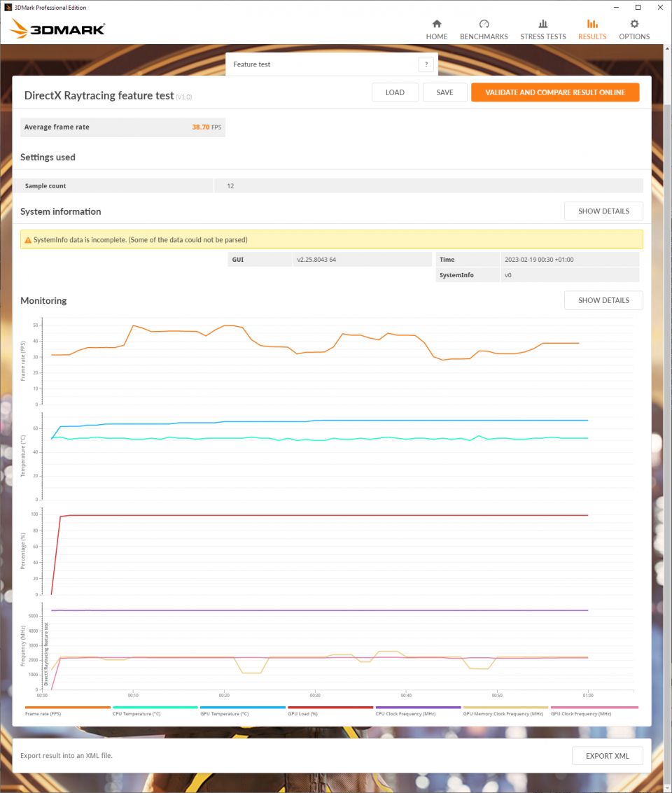Open the Benchmarks gauge icon
The width and height of the screenshot is (672, 793).
[x=484, y=24]
